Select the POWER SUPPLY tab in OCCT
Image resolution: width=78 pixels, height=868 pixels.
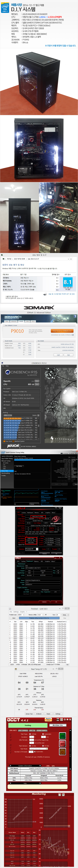[x=42, y=731]
